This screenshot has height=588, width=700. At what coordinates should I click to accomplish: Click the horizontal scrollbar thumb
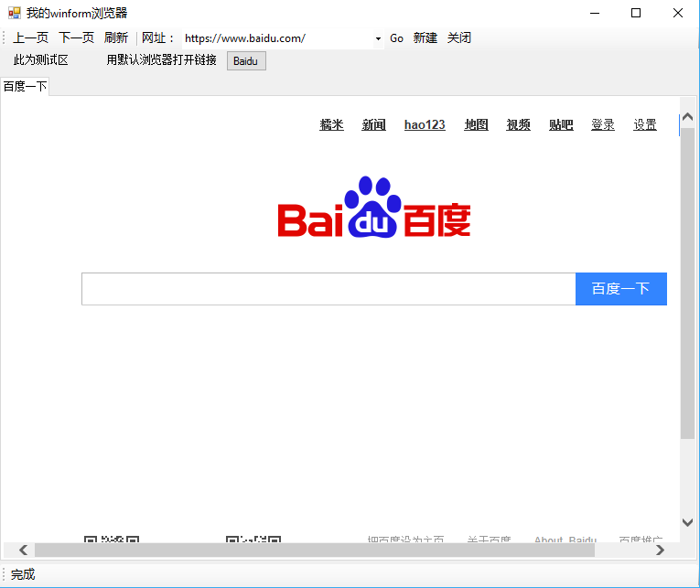(315, 551)
